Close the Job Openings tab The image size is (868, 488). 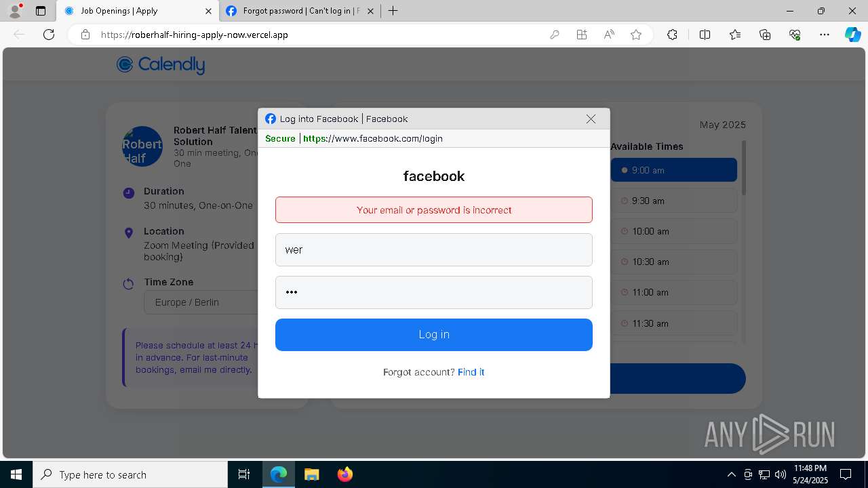[208, 11]
